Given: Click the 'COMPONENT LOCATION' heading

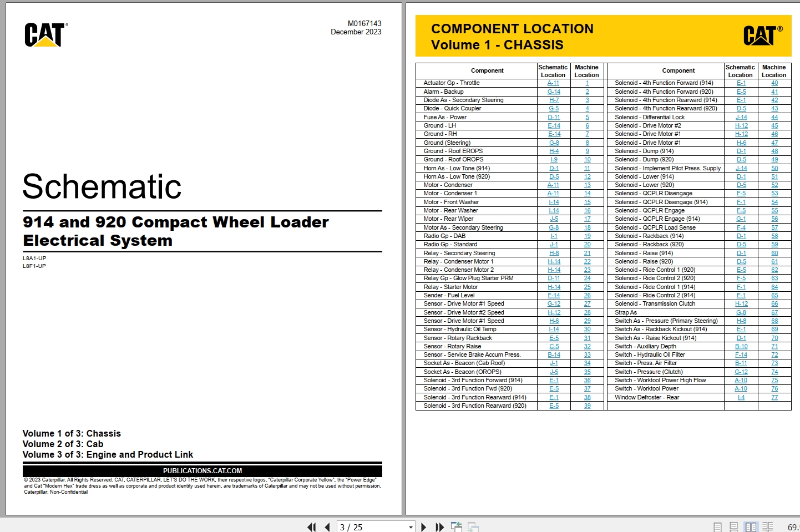Looking at the screenshot, I should click(512, 29).
